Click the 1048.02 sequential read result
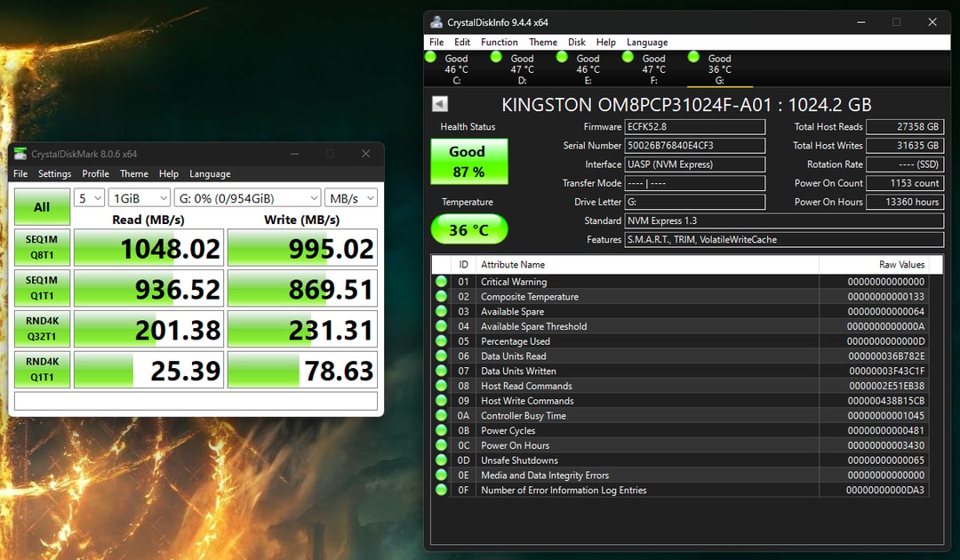 148,247
